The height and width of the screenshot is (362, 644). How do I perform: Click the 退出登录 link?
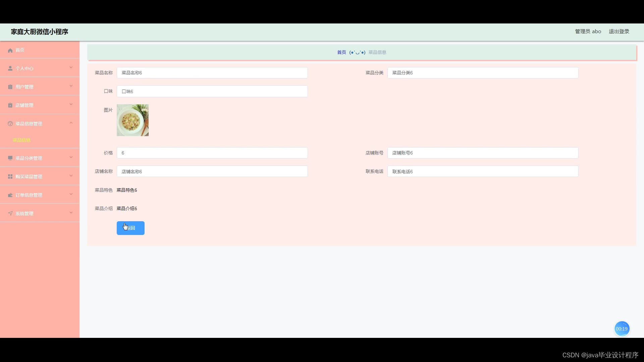coord(619,32)
